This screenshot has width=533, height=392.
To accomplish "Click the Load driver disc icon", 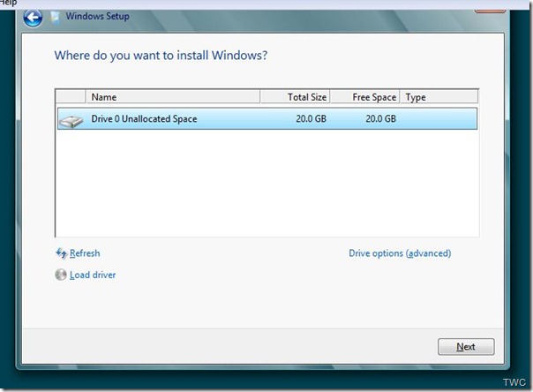I will pos(61,275).
